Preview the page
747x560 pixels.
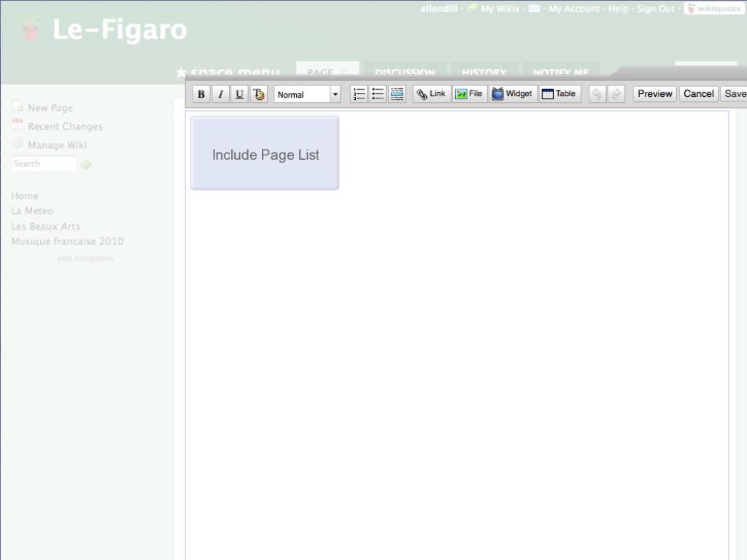[x=654, y=94]
